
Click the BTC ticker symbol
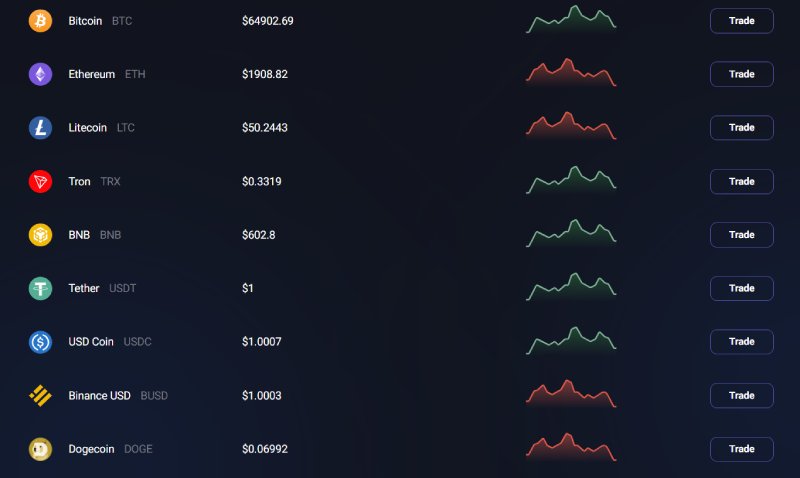click(122, 21)
